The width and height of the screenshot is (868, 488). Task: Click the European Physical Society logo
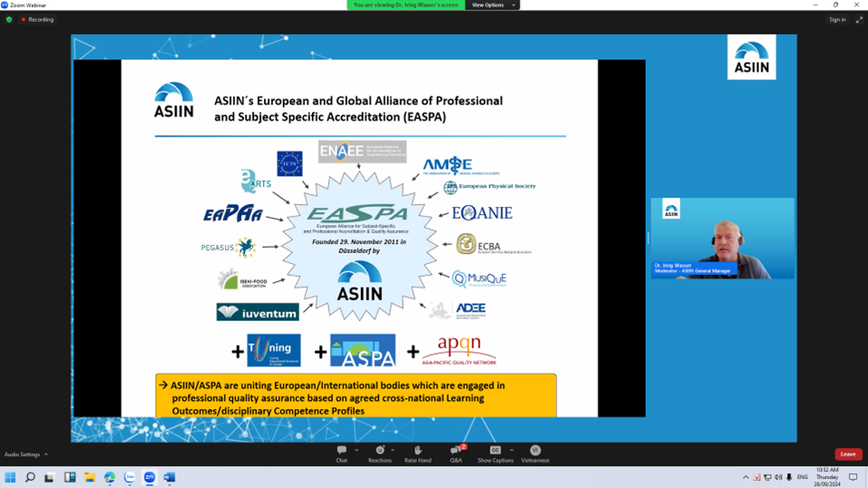point(490,187)
